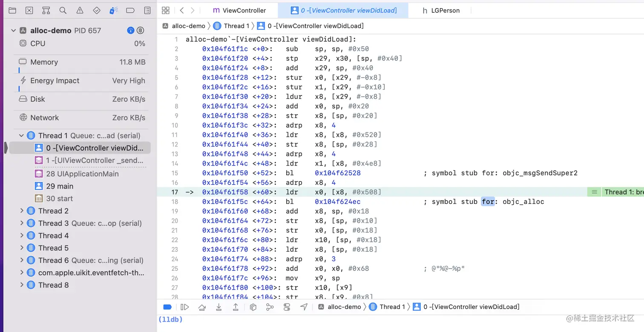The height and width of the screenshot is (332, 644).
Task: Click alloc-demo in debug bar breadcrumb
Action: tap(339, 307)
